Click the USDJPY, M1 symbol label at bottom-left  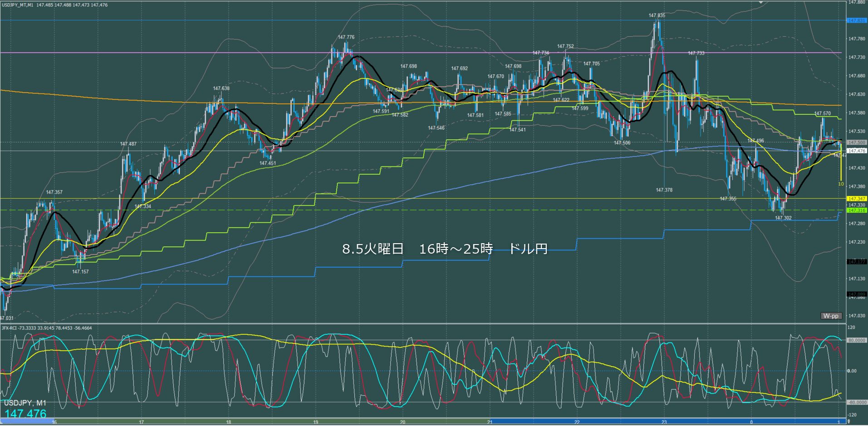(x=25, y=403)
